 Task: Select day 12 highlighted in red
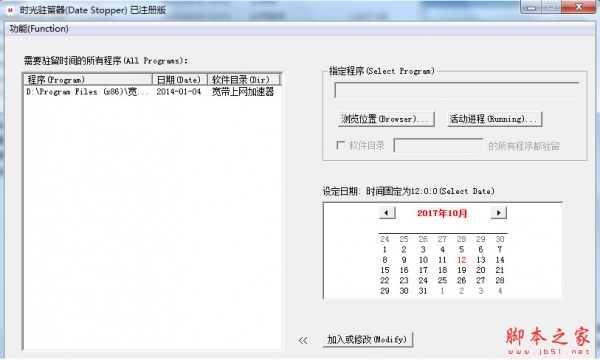click(x=461, y=260)
